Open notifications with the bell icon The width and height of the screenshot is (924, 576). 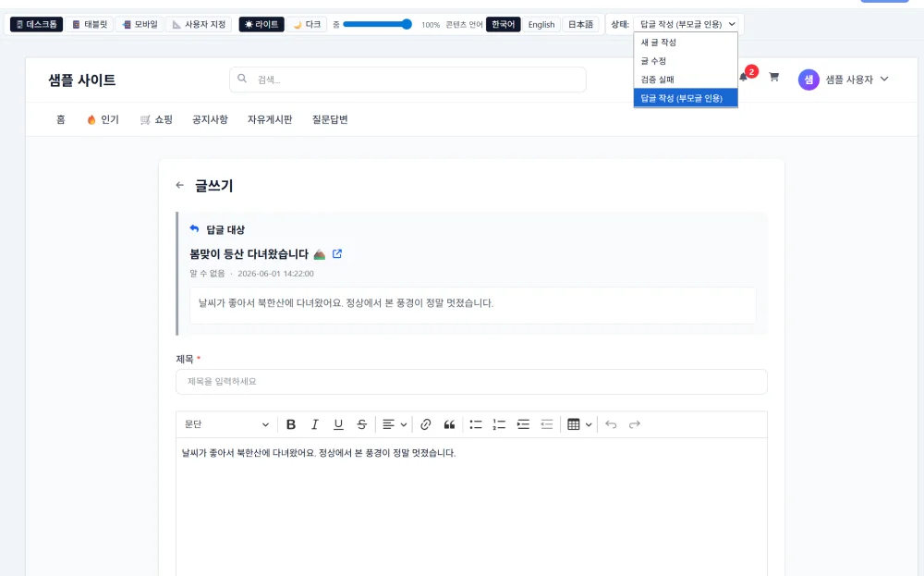coord(744,78)
